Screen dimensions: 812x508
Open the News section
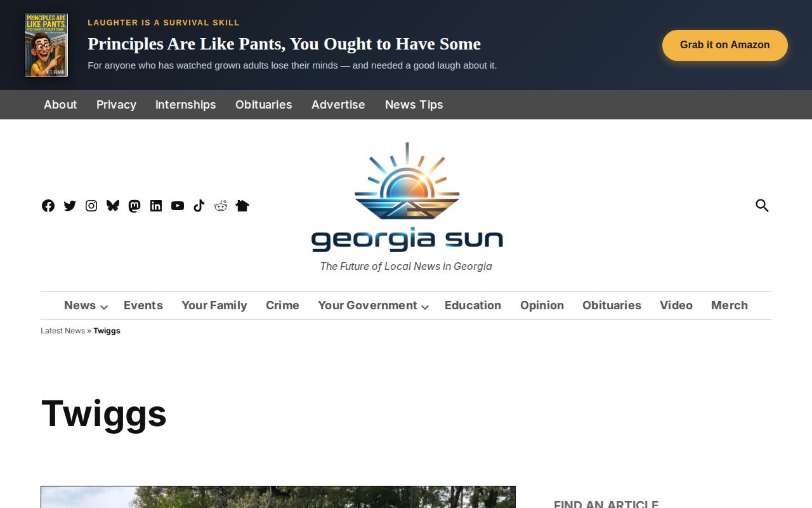80,305
